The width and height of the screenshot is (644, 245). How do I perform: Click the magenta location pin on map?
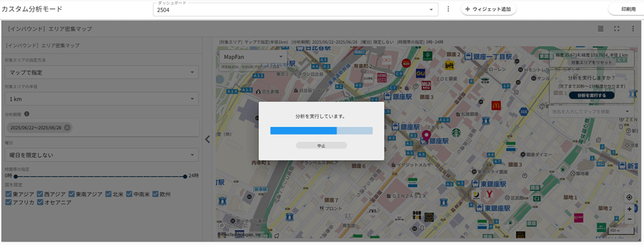[426, 137]
